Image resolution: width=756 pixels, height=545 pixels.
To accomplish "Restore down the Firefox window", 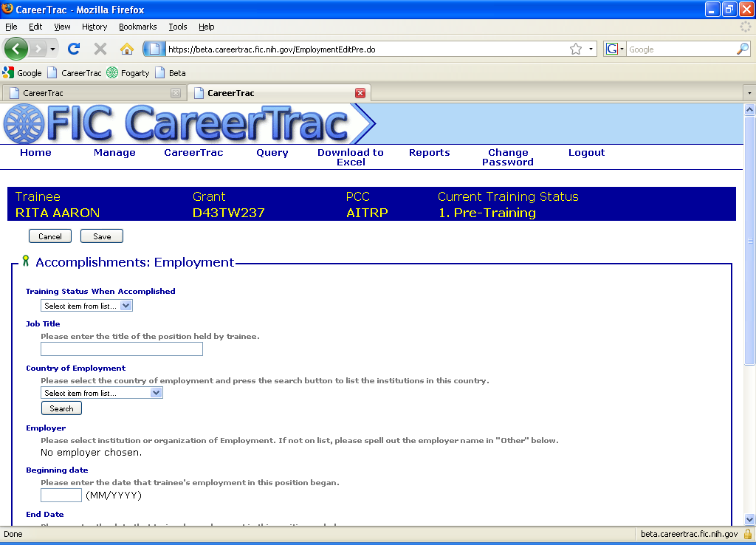I will pos(729,9).
